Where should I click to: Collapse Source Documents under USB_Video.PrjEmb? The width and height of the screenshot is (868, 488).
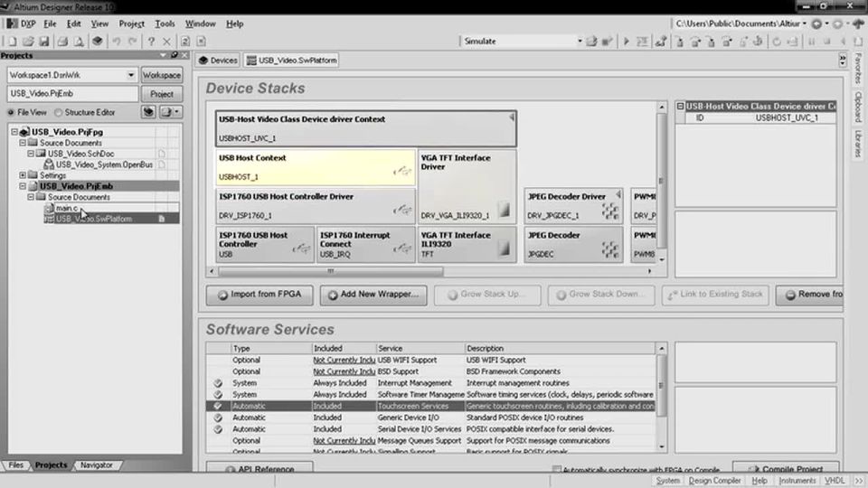coord(31,197)
